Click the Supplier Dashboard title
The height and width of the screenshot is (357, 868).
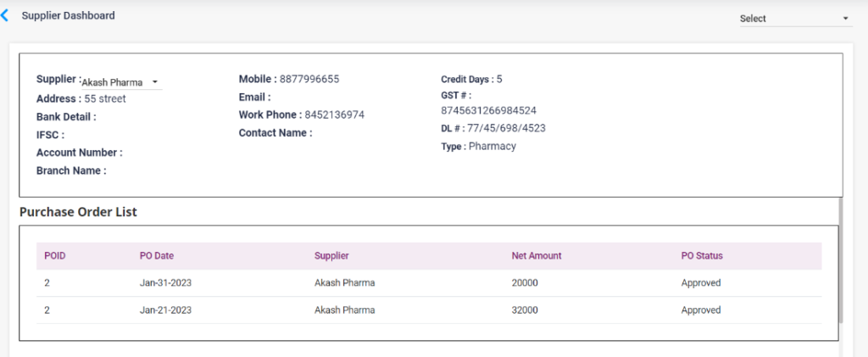tap(68, 15)
